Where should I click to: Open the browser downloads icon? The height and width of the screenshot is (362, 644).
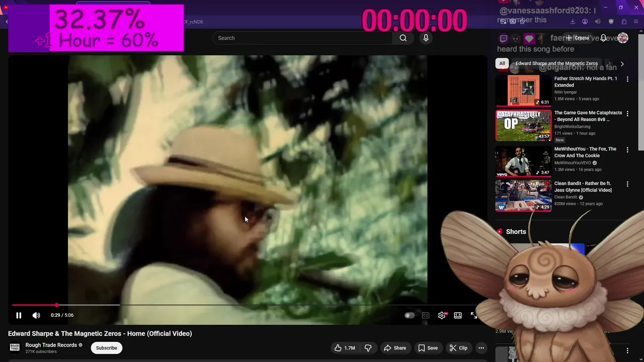coord(573,22)
